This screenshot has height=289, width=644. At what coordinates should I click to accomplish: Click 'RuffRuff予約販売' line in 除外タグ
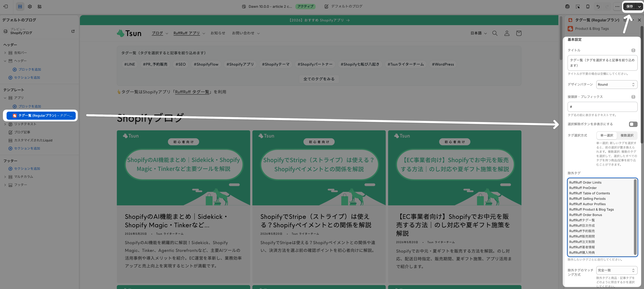(x=582, y=231)
